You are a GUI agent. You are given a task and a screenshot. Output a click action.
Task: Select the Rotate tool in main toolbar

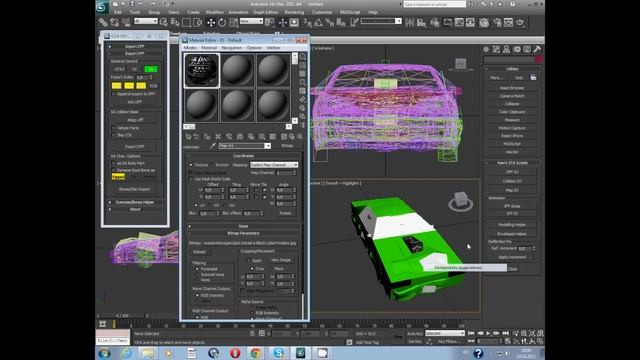222,22
